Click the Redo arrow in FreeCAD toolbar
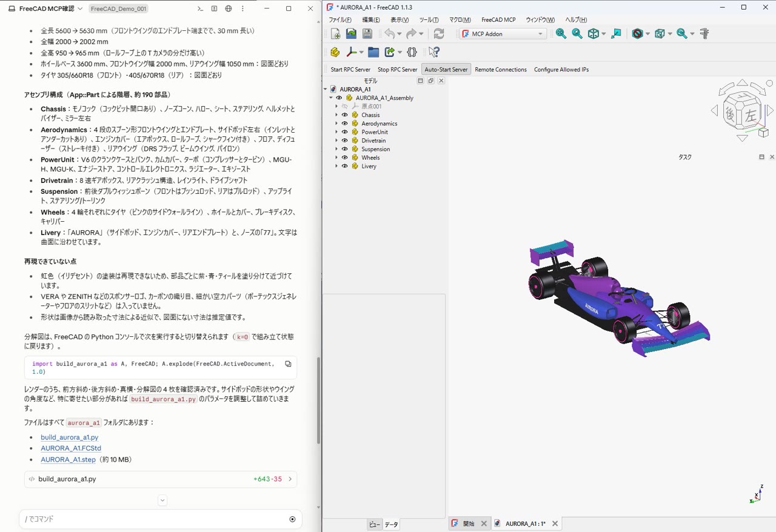Screen dimensions: 776x532 click(x=412, y=34)
